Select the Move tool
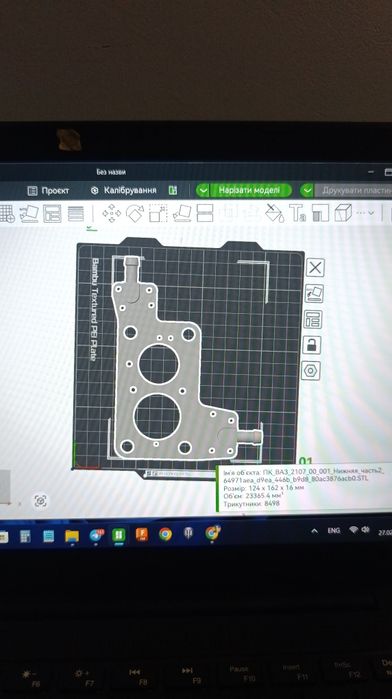The height and width of the screenshot is (699, 392). (111, 214)
